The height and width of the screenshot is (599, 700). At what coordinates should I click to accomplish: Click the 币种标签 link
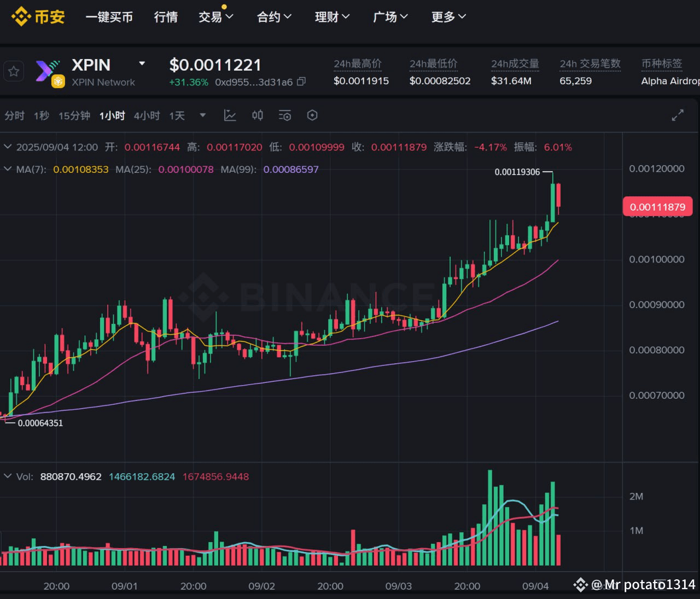662,63
